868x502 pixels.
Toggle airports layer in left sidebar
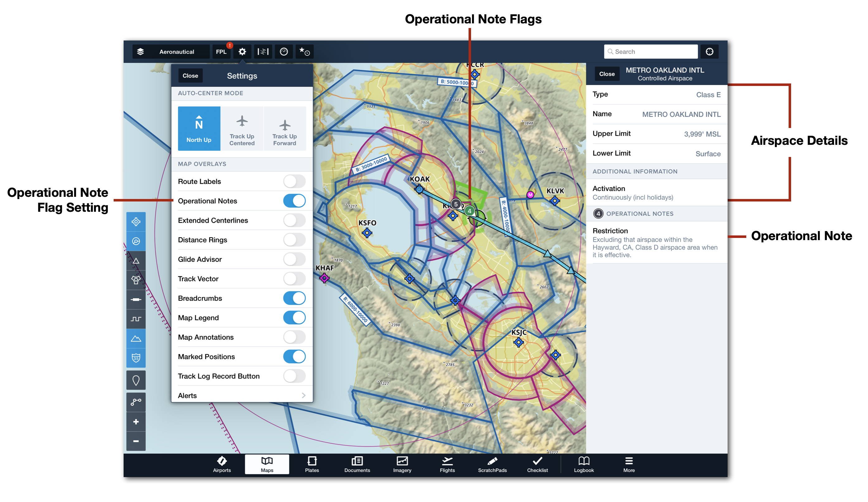(x=136, y=222)
